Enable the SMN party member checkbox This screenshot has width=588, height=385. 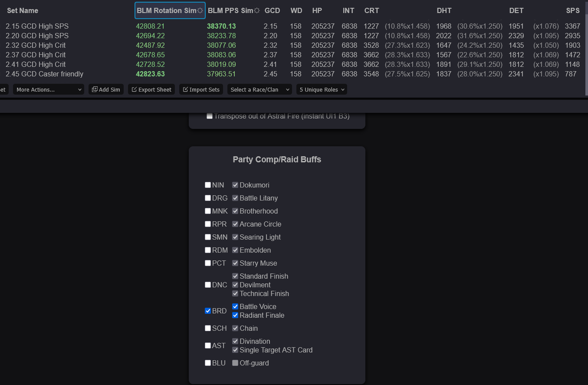(208, 237)
